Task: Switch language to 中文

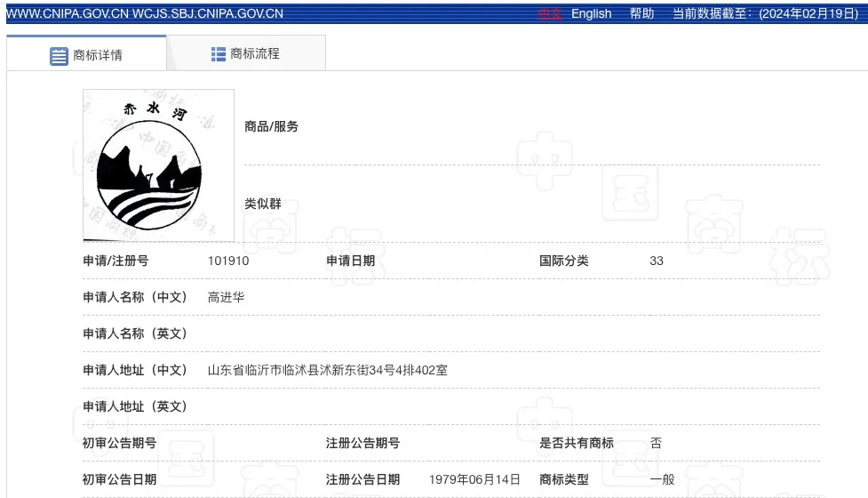Action: click(x=550, y=14)
